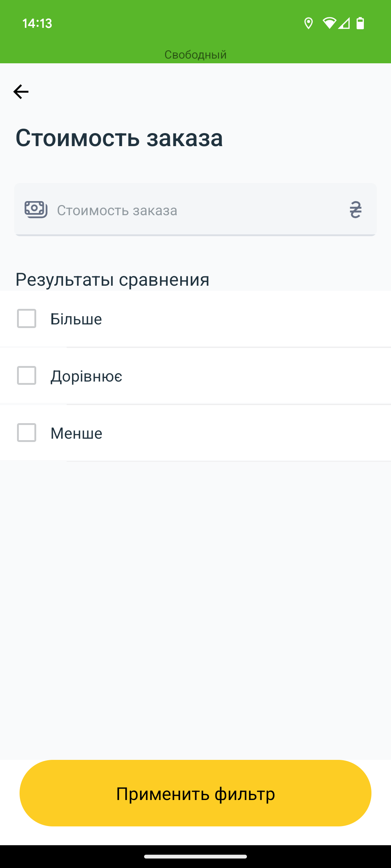Viewport: 391px width, 868px height.
Task: Check the Більше checkbox
Action: coord(26,319)
